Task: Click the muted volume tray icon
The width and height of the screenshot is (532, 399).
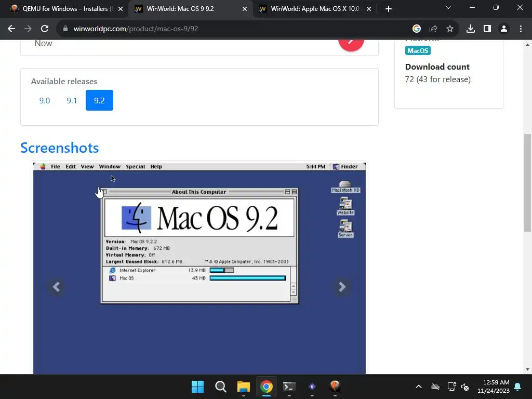Action: pyautogui.click(x=465, y=387)
